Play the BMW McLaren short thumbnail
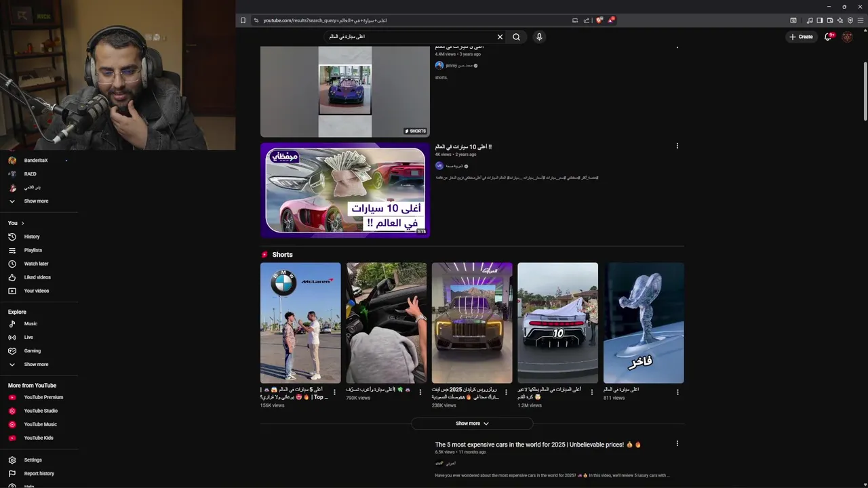 click(300, 323)
